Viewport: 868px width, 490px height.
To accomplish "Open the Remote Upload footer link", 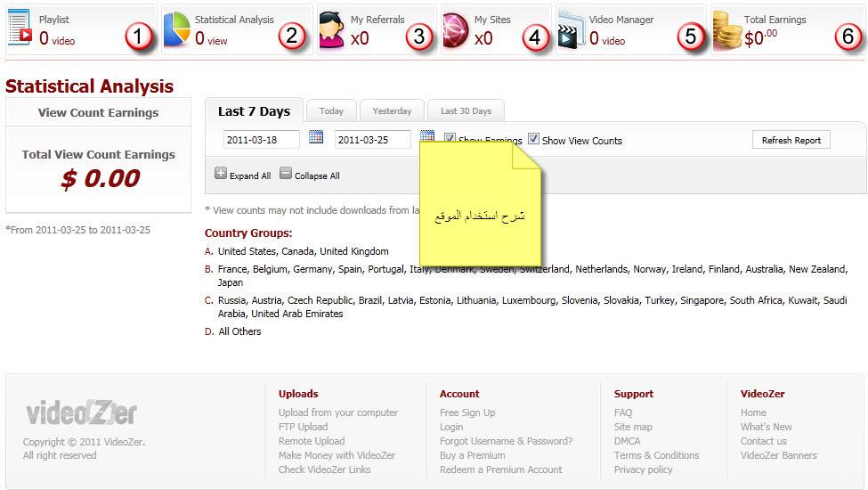I will click(312, 441).
